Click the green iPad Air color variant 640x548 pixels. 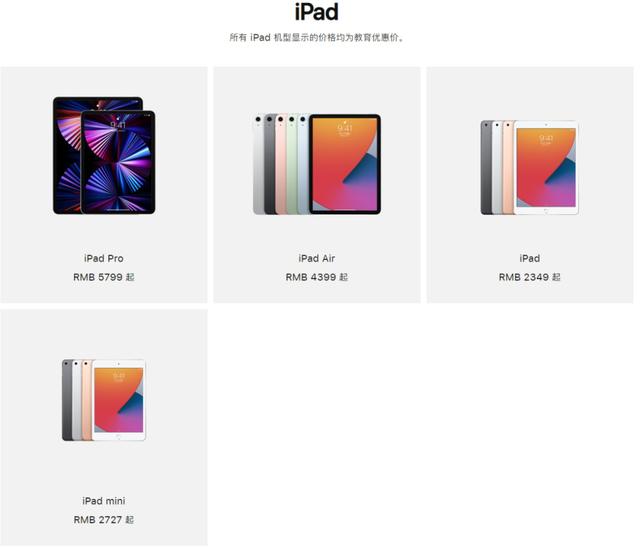291,164
